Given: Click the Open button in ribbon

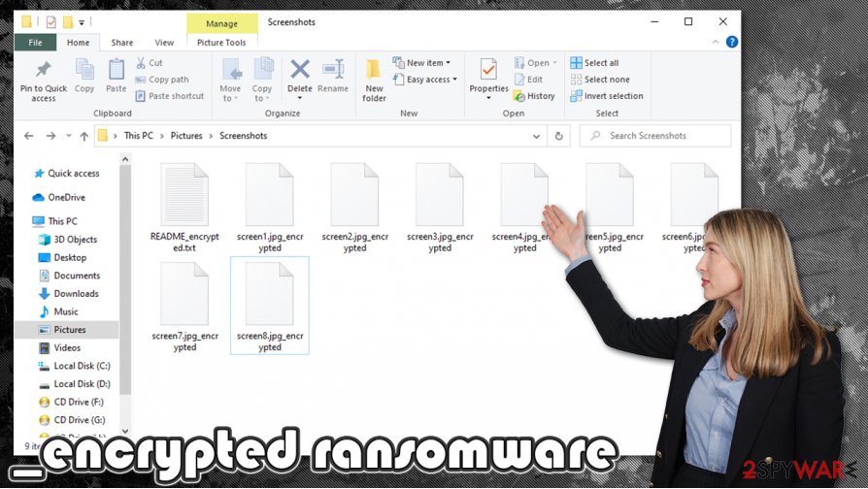Looking at the screenshot, I should click(x=535, y=63).
